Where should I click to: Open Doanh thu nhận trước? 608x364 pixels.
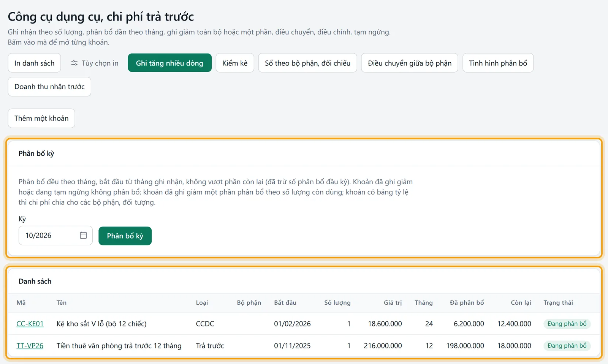click(49, 87)
